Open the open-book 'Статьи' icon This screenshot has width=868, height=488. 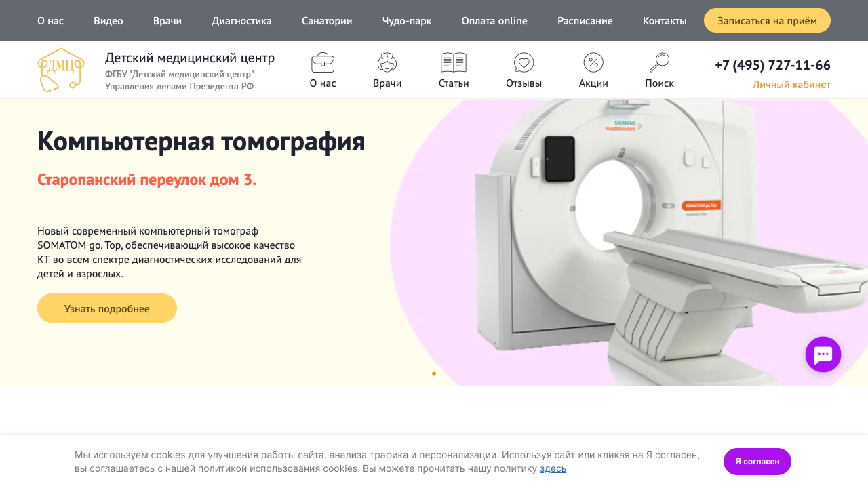coord(454,62)
